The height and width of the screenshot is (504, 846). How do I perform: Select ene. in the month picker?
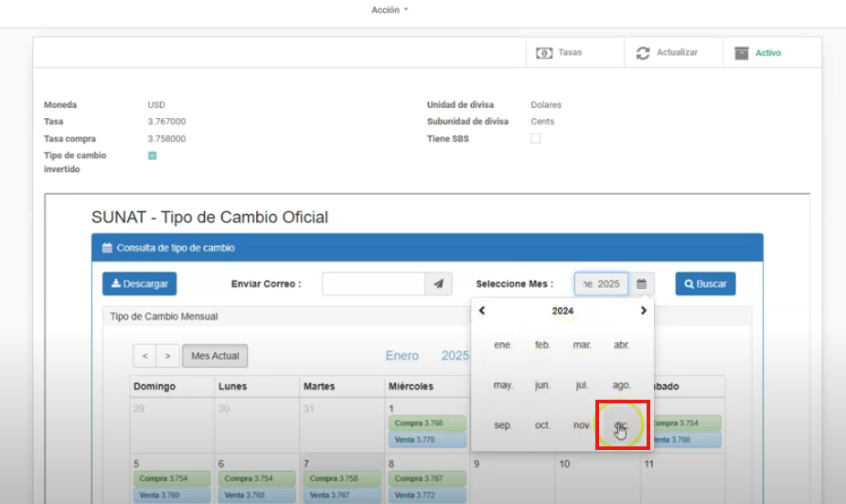click(x=503, y=345)
